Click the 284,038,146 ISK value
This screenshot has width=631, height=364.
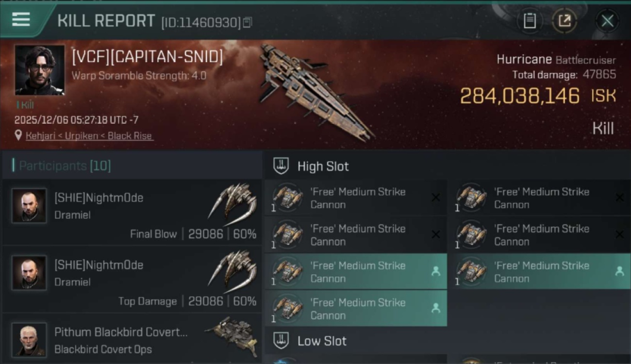coord(519,96)
